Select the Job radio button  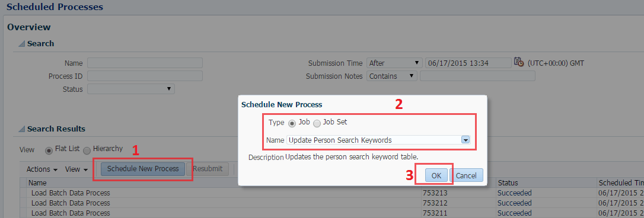tap(292, 123)
